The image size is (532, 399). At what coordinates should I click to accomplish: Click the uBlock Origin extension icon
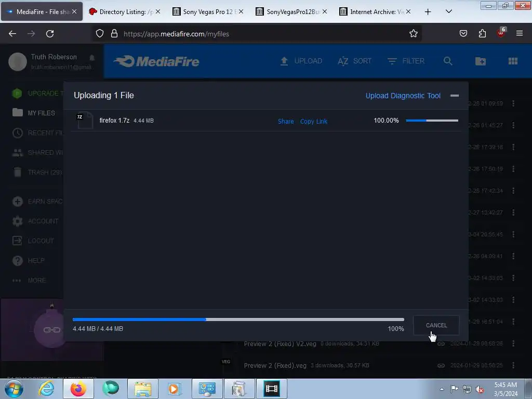tap(501, 33)
